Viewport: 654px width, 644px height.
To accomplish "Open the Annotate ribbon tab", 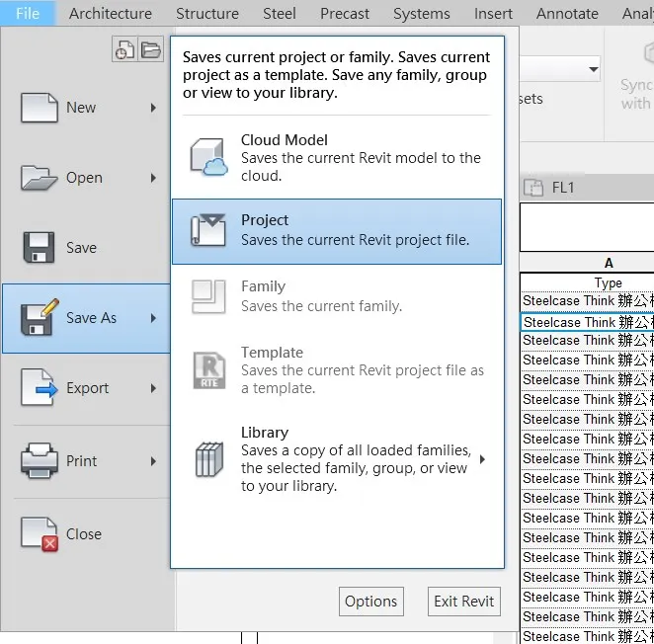I will click(567, 14).
